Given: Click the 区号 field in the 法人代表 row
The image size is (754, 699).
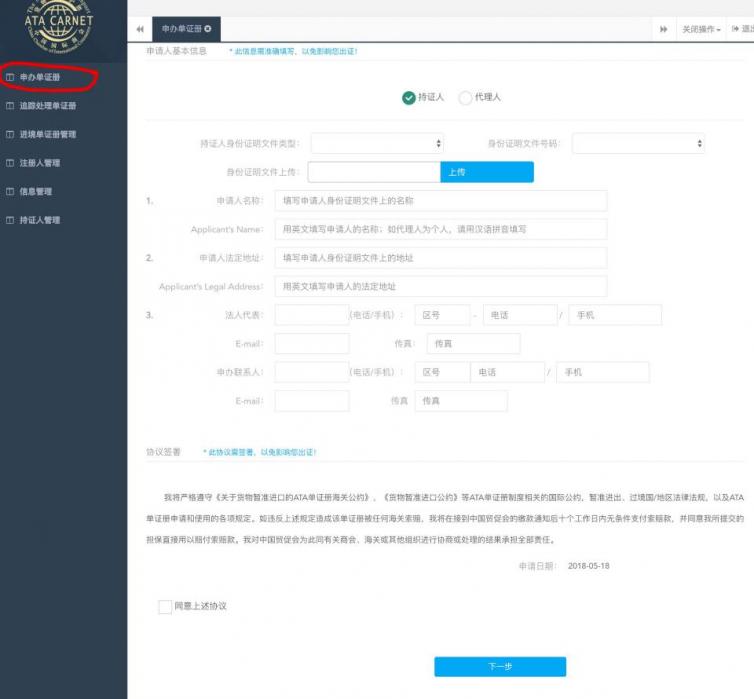Looking at the screenshot, I should coord(442,315).
